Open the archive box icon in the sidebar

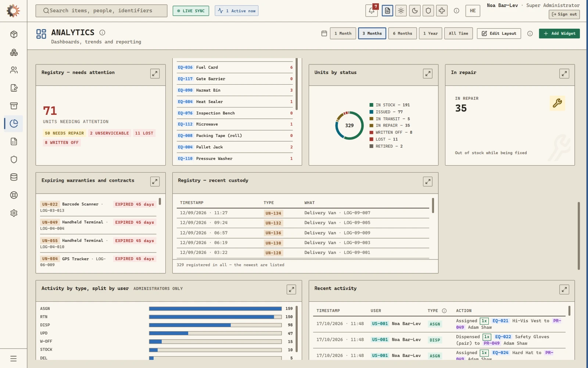(x=14, y=106)
